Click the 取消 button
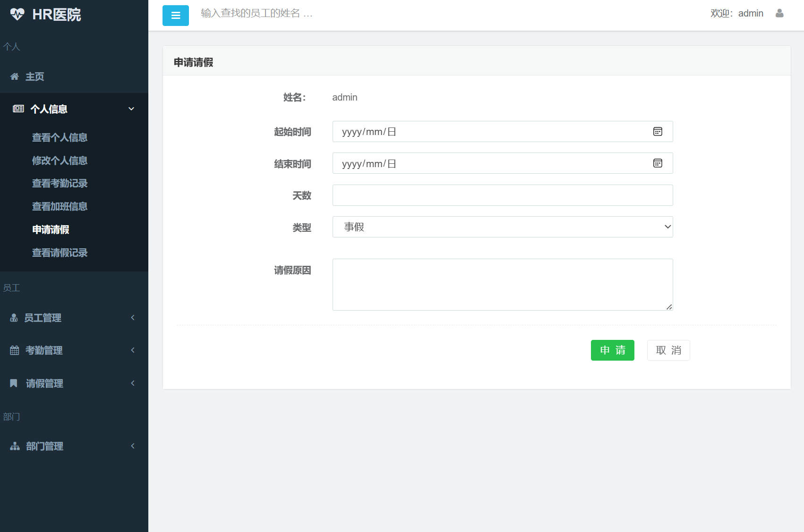804x532 pixels. (x=668, y=350)
